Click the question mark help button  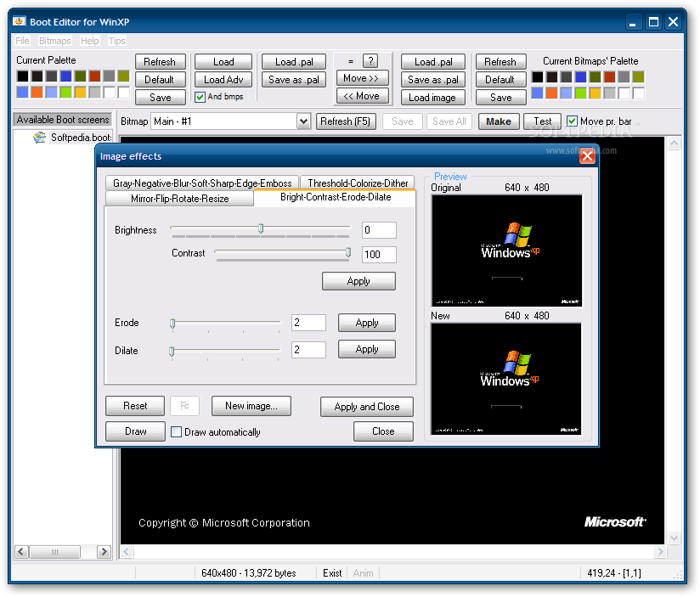click(370, 60)
